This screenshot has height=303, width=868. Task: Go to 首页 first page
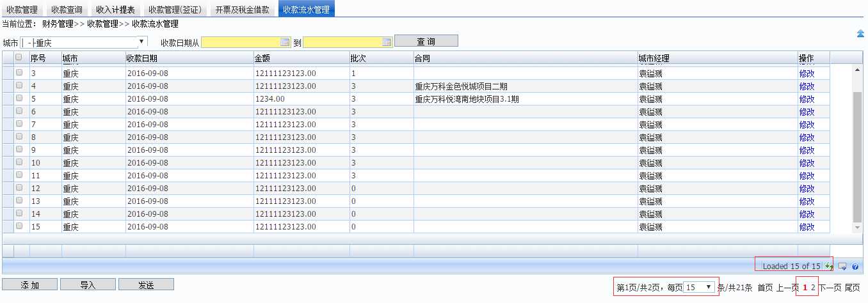click(x=765, y=288)
